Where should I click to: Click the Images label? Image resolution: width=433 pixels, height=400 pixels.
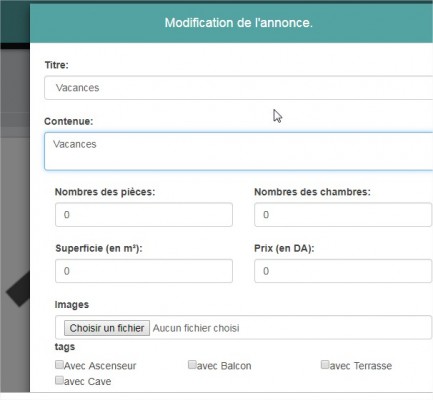tap(72, 305)
